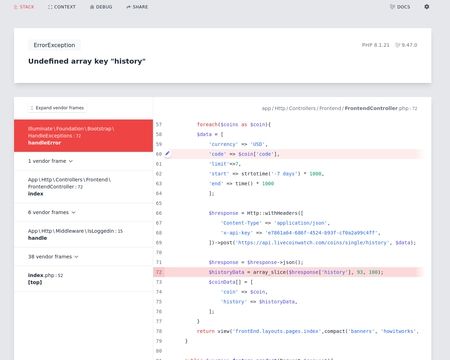Click line number 57 in the gutter
The height and width of the screenshot is (360, 450).
coord(159,124)
